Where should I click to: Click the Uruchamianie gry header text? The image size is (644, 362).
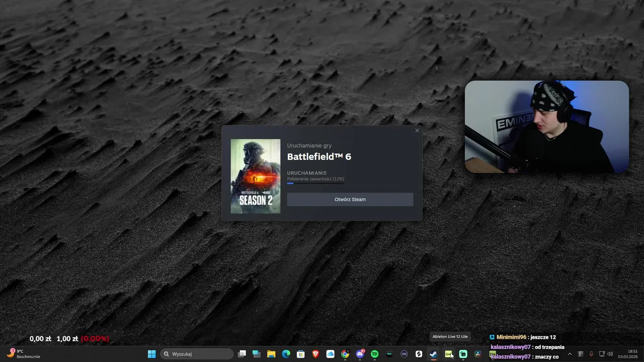point(309,146)
